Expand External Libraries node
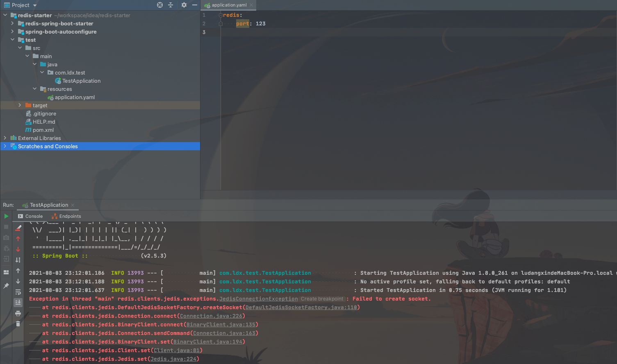Viewport: 617px width, 364px height. pos(5,138)
